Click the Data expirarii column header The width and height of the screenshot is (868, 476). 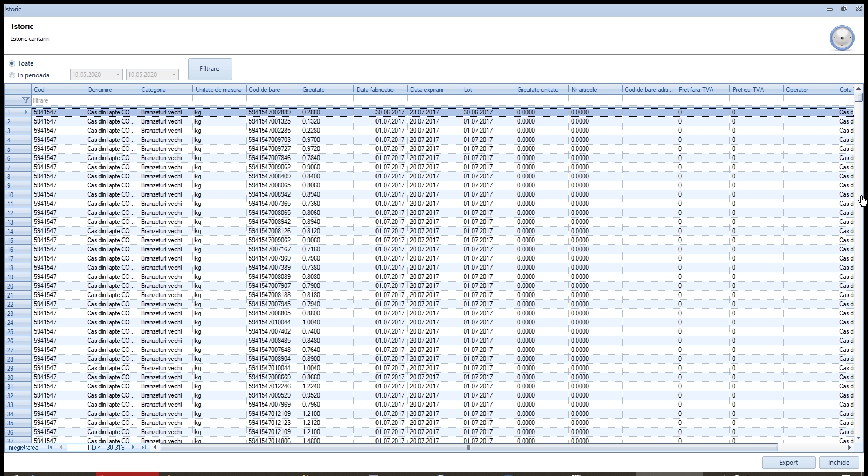[434, 90]
